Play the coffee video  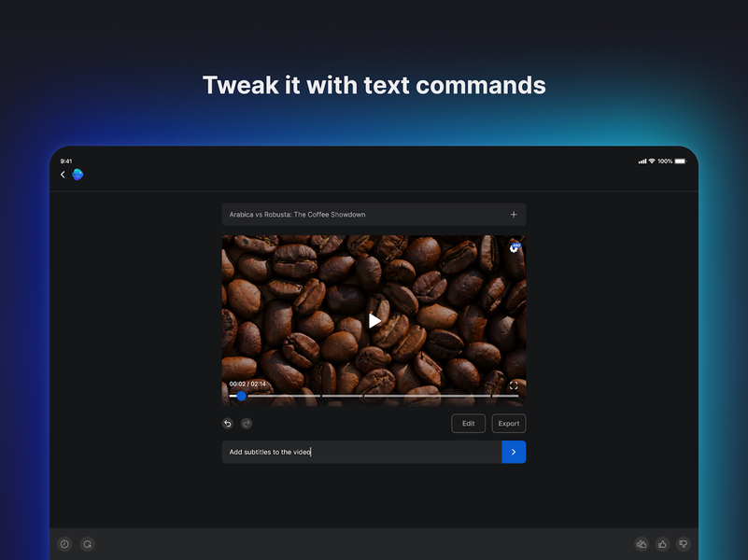coord(374,320)
